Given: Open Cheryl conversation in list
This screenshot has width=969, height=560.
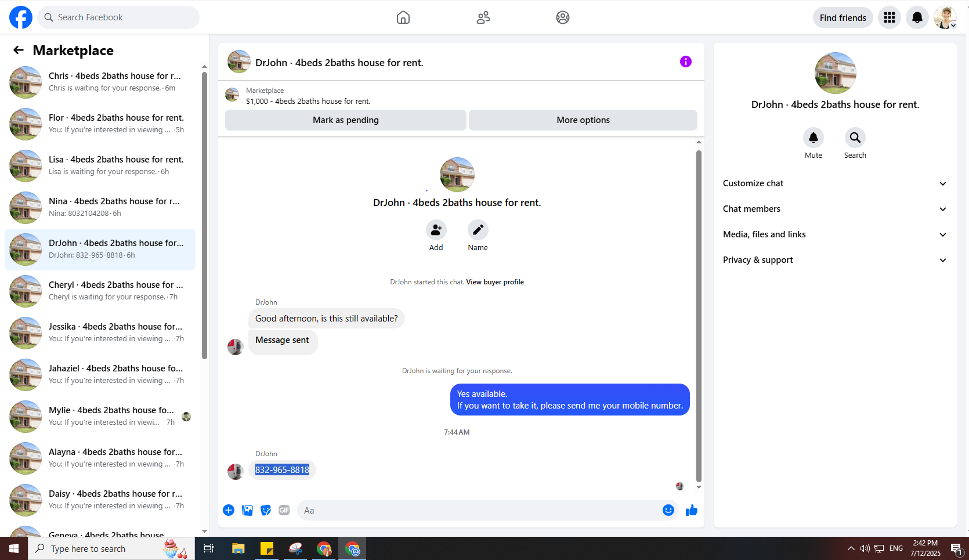Looking at the screenshot, I should pyautogui.click(x=100, y=291).
